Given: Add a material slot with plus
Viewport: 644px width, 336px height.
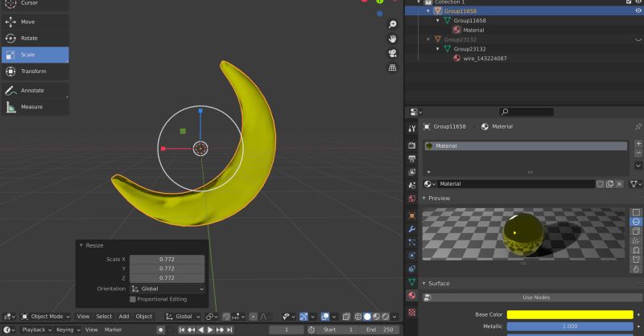Looking at the screenshot, I should [638, 144].
